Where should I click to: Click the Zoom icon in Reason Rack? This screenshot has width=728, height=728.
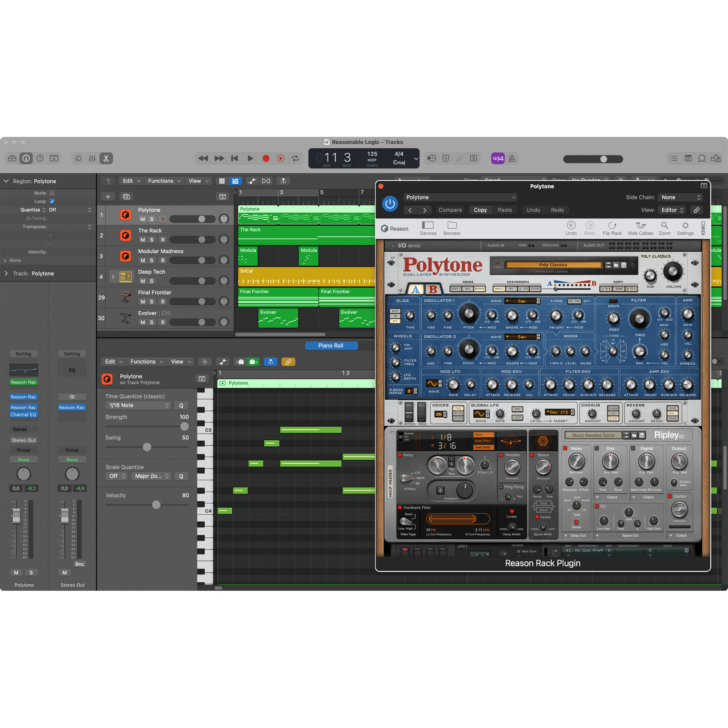pyautogui.click(x=664, y=227)
